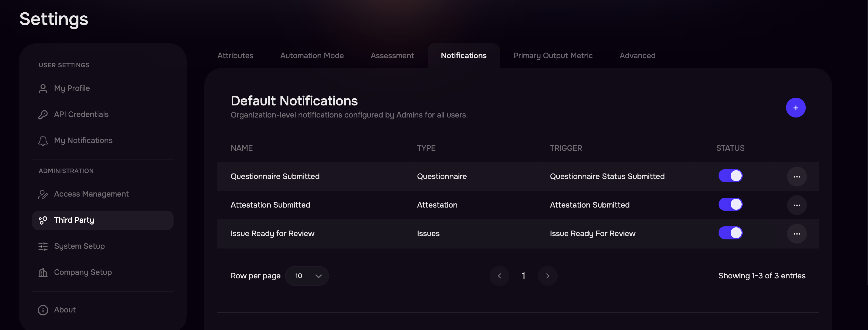This screenshot has height=330, width=868.
Task: Switch to the Primary Output Metric tab
Action: [553, 56]
